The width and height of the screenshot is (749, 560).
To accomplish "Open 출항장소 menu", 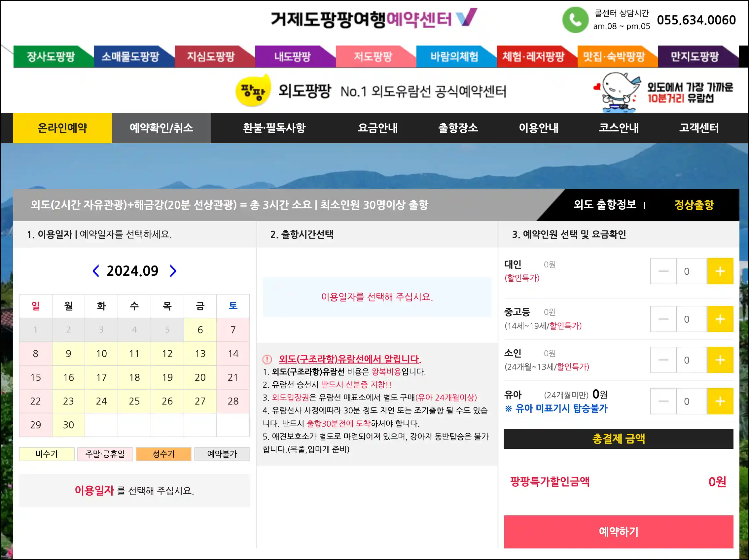I will coord(458,128).
